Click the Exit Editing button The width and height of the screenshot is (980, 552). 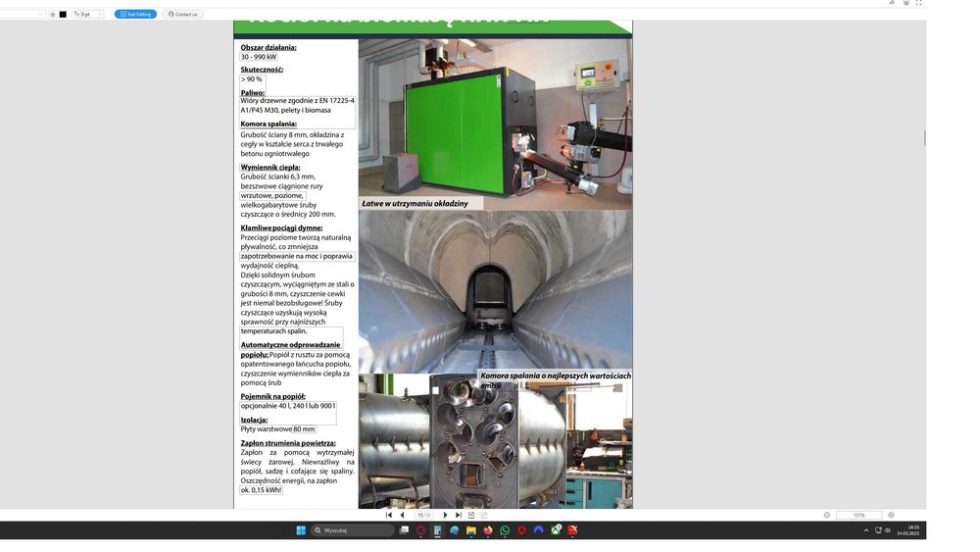point(135,14)
